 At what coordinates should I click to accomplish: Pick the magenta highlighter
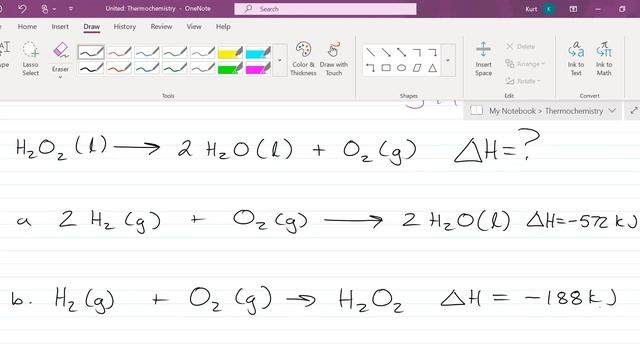point(258,68)
